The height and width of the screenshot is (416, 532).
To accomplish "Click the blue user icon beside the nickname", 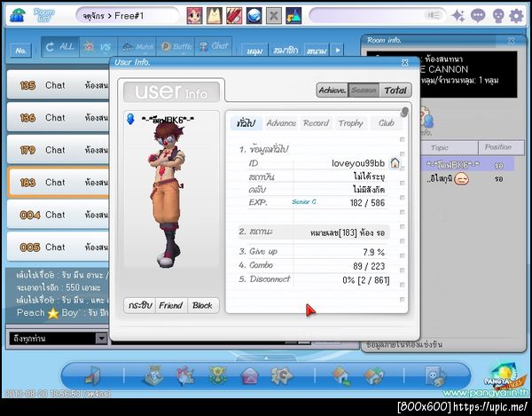I will pyautogui.click(x=130, y=119).
